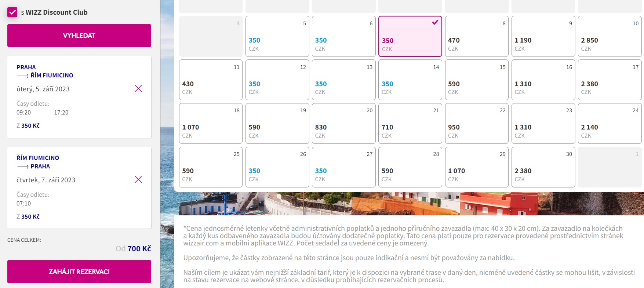Select day 5 priced 350 CZK
The image size is (644, 288).
pyautogui.click(x=277, y=36)
